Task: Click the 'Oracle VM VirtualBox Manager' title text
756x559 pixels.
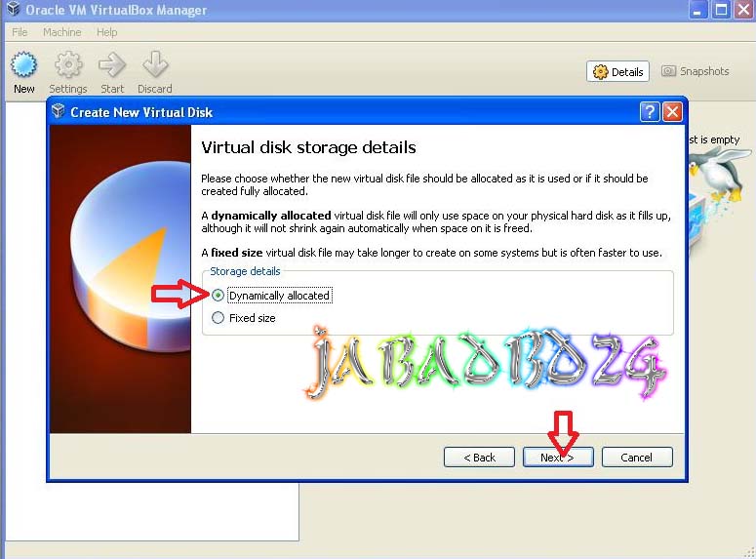Action: (116, 10)
